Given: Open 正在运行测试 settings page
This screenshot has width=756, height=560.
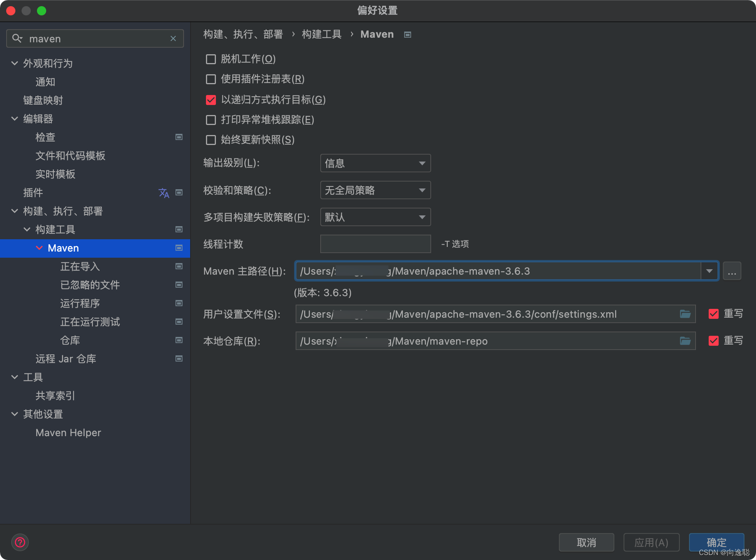Looking at the screenshot, I should tap(90, 322).
